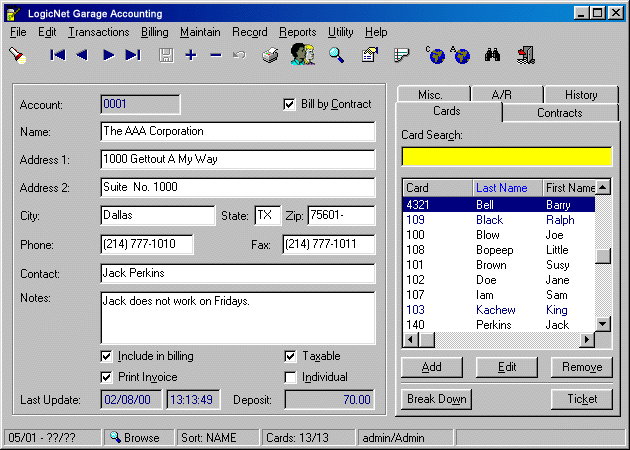The width and height of the screenshot is (630, 450).
Task: Click the Remove card button
Action: [x=582, y=367]
